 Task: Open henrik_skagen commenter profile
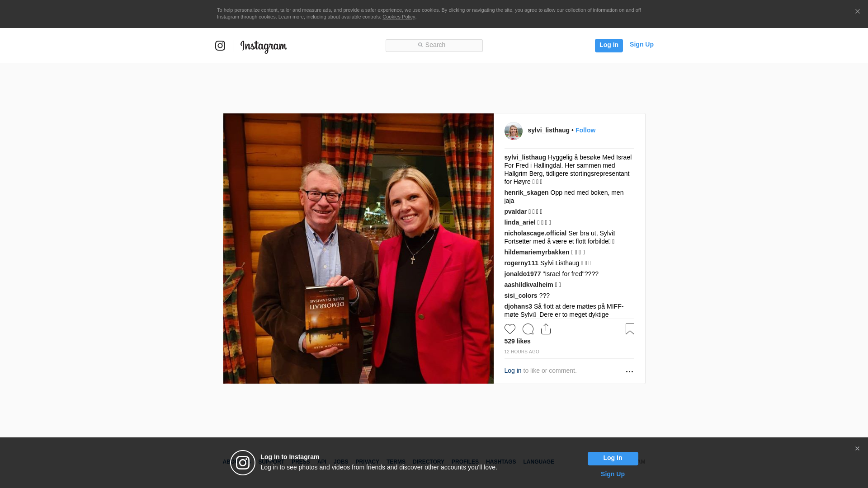526,192
